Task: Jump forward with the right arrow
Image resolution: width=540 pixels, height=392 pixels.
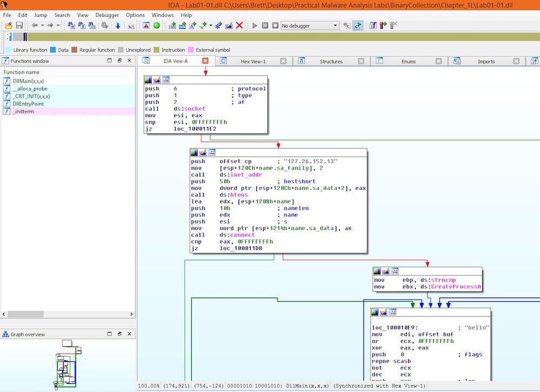Action: 50,25
